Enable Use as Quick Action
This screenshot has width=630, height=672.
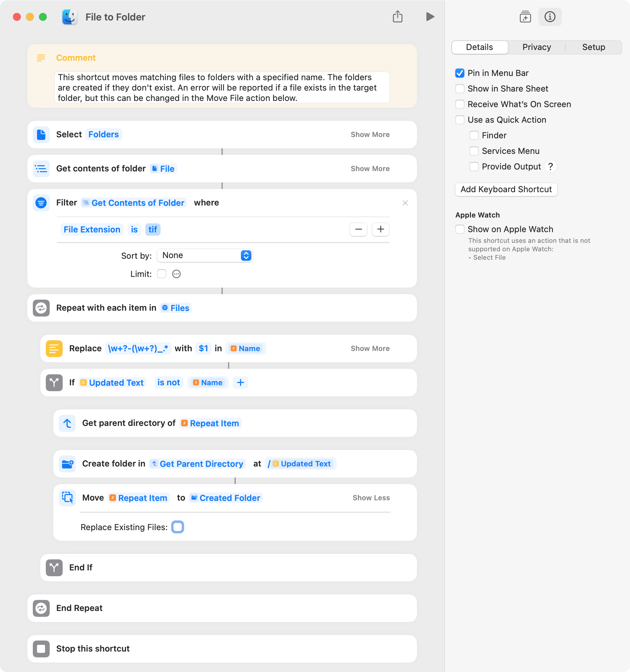[460, 120]
